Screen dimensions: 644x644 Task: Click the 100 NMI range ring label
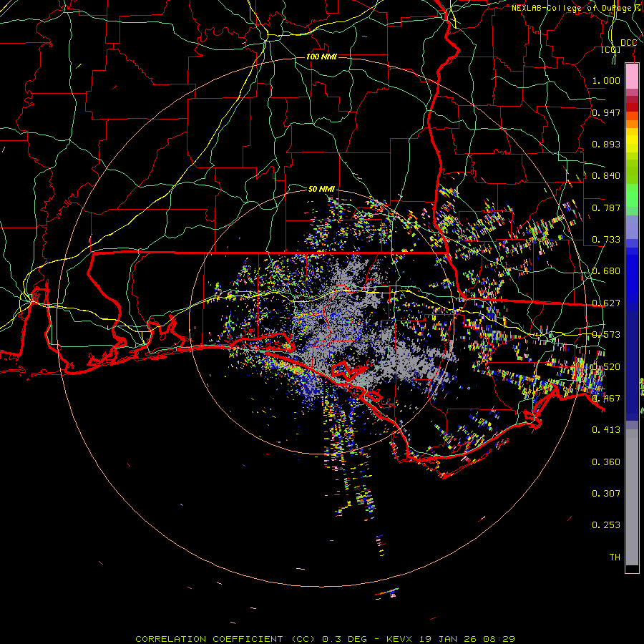click(321, 57)
